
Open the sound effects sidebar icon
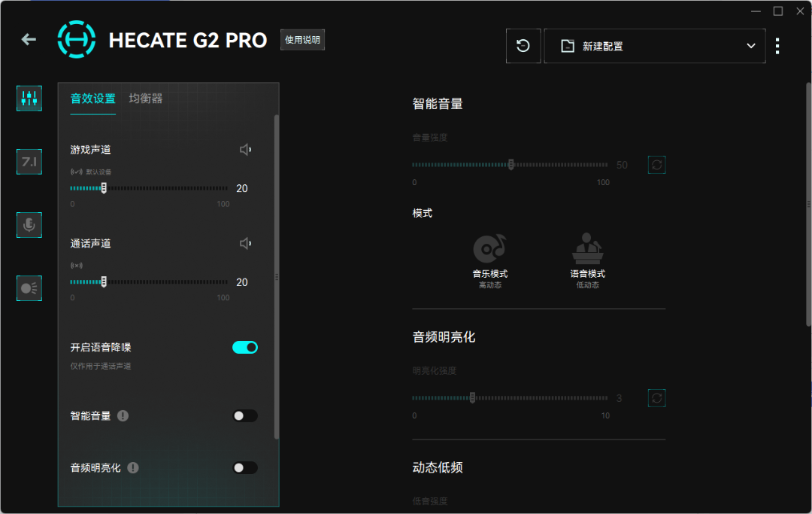tap(29, 99)
